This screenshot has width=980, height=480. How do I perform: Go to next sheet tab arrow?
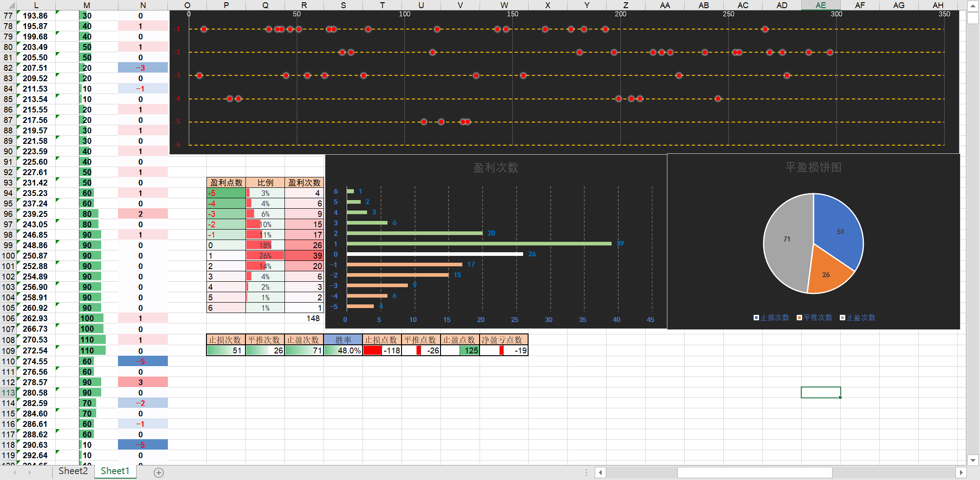coord(30,472)
